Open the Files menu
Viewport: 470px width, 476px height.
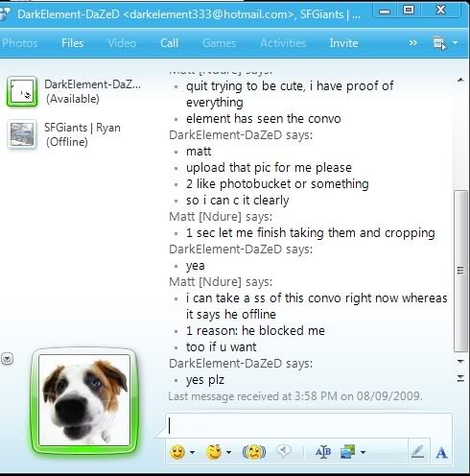73,43
